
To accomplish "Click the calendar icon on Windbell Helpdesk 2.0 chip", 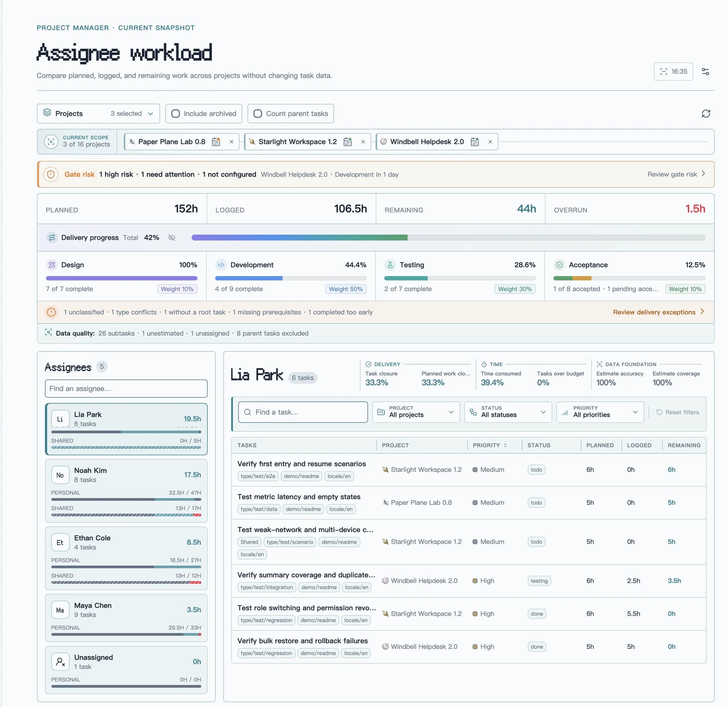I will 474,142.
